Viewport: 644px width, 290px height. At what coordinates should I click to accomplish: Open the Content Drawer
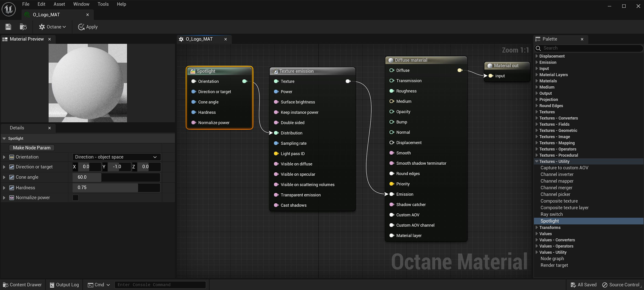(23, 285)
